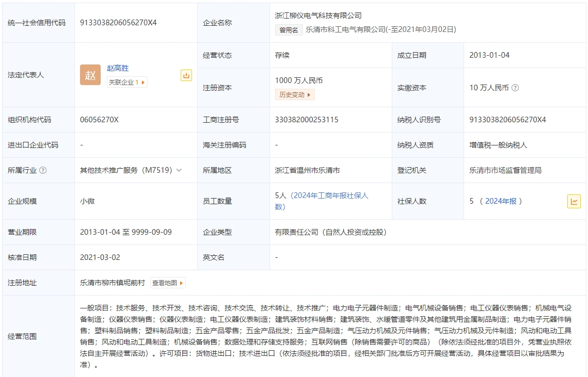The image size is (588, 377).
Task: Click establishment date 2013-01-04
Action: point(489,55)
